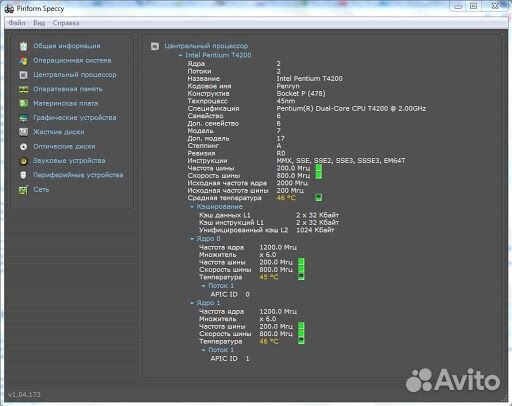Click graph icon beside Ядро 1 Скорость шины
The width and height of the screenshot is (512, 406).
[x=301, y=333]
